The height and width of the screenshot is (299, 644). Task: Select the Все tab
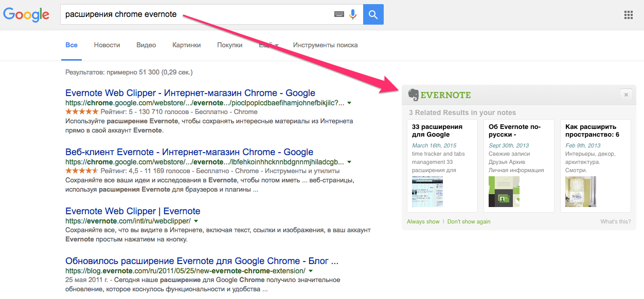(71, 45)
